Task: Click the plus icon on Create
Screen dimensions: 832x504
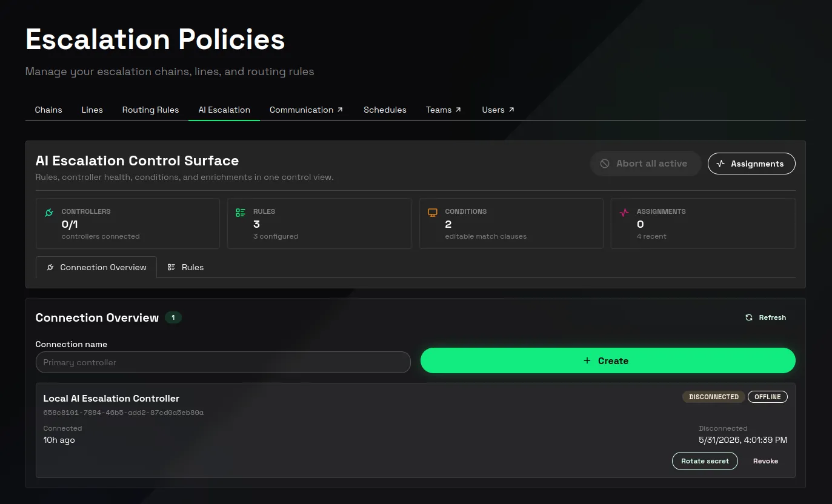Action: pos(587,360)
